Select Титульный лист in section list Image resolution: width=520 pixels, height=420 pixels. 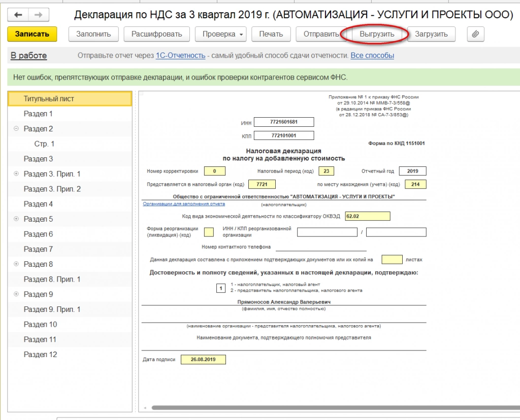pos(70,99)
